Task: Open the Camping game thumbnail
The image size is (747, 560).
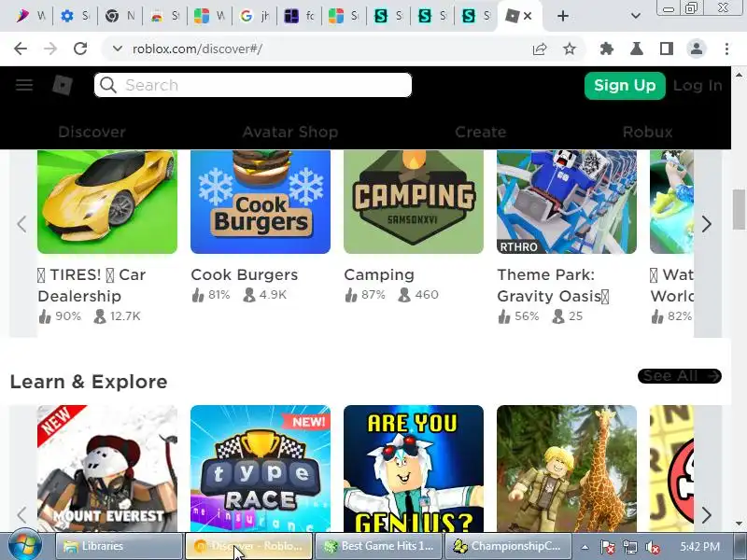Action: tap(414, 202)
